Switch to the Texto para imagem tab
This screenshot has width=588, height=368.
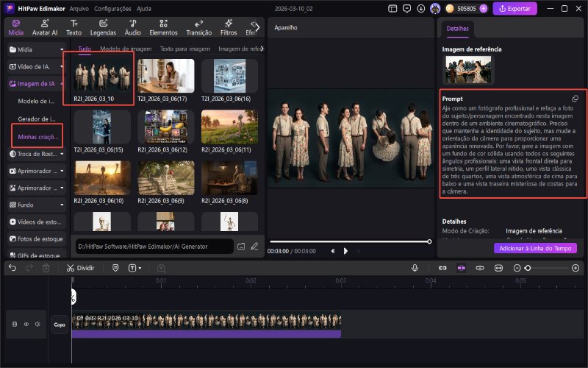coord(185,48)
